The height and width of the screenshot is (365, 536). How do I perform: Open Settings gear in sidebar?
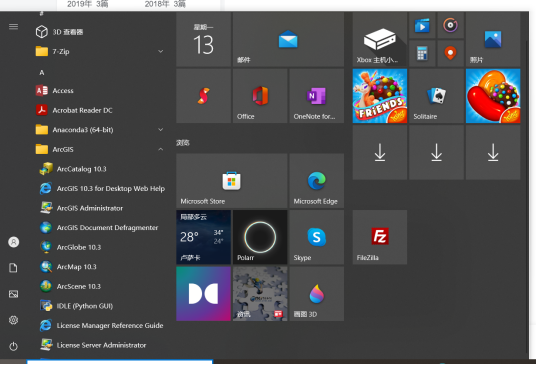[13, 320]
